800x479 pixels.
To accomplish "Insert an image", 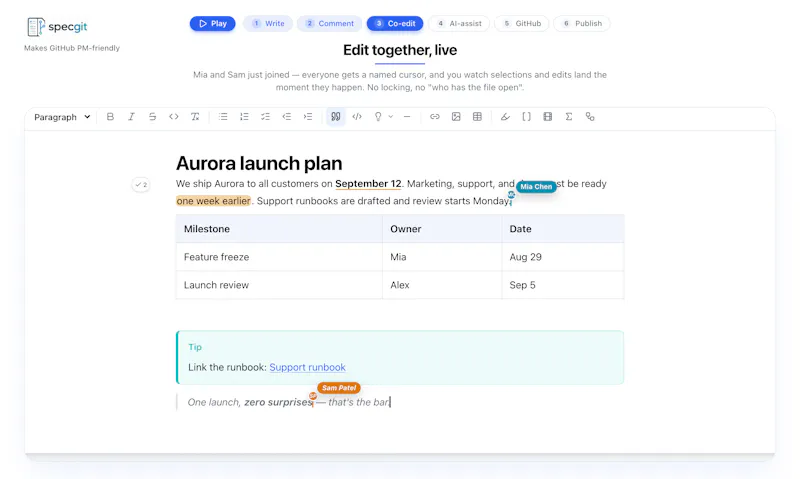I will point(456,117).
